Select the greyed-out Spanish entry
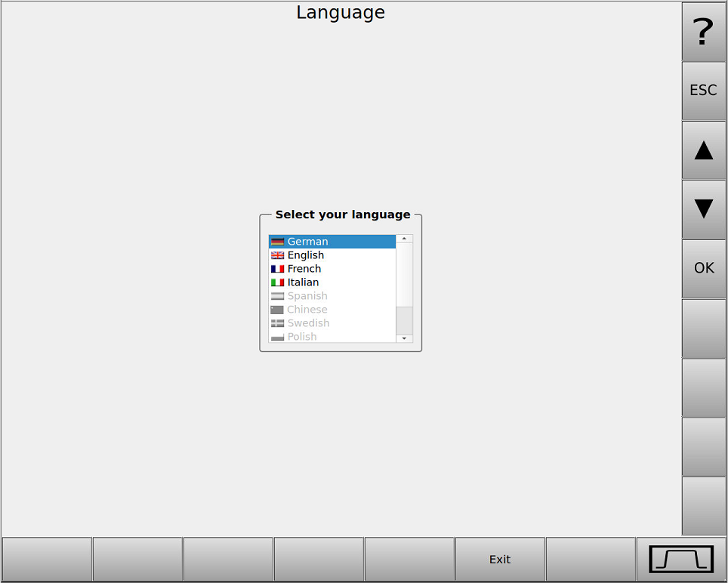This screenshot has height=583, width=728. pyautogui.click(x=307, y=296)
